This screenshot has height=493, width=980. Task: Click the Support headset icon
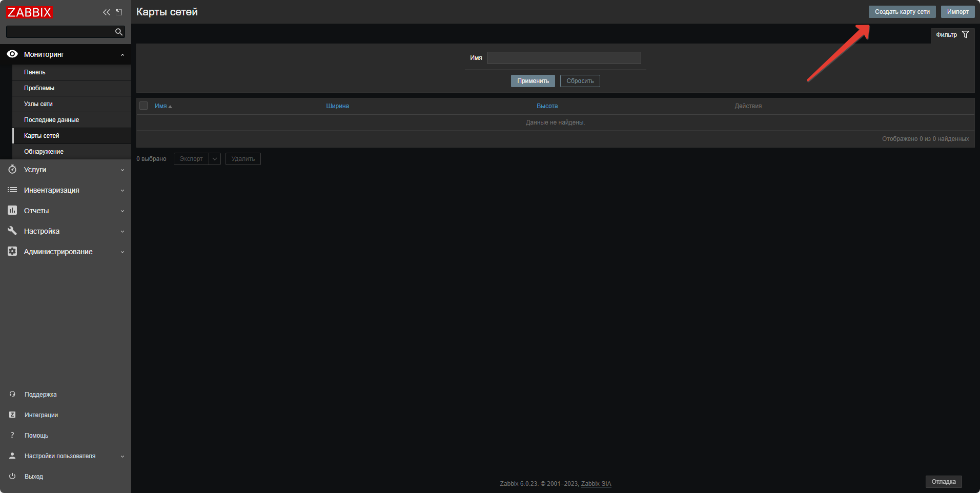pos(12,394)
